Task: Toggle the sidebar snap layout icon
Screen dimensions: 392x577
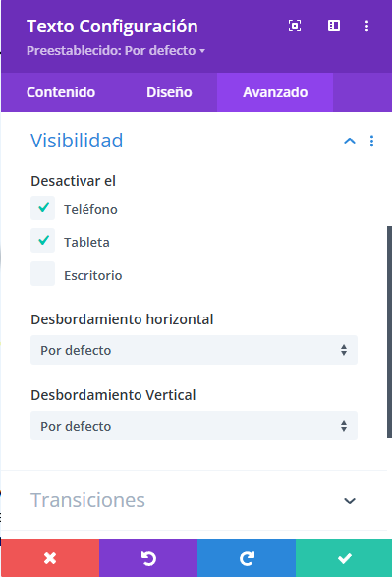Action: pos(333,26)
